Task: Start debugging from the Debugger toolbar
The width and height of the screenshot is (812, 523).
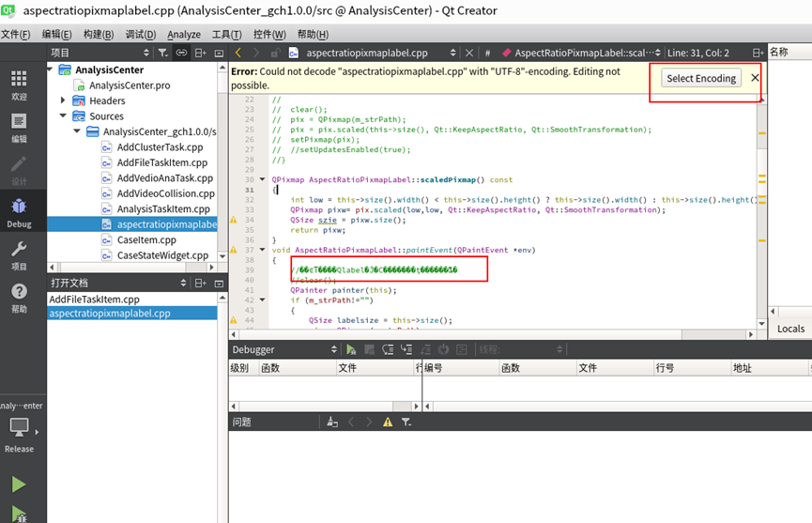Action: pos(351,349)
